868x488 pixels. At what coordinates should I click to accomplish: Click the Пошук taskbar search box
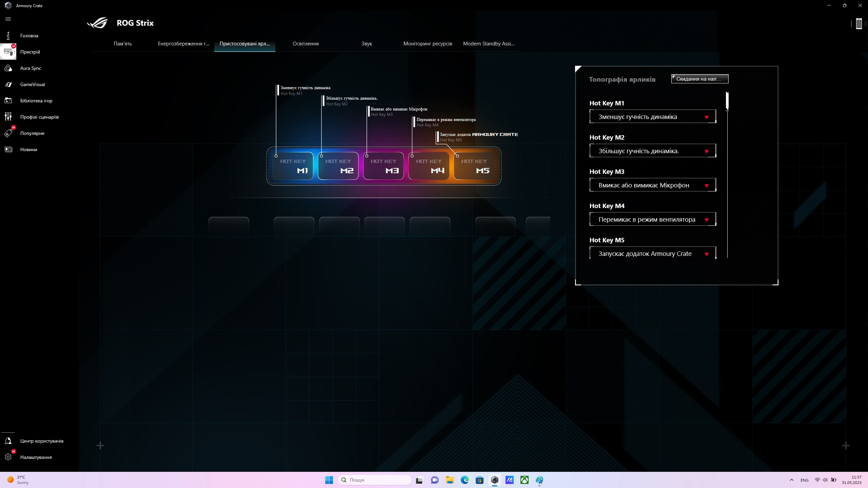(375, 480)
